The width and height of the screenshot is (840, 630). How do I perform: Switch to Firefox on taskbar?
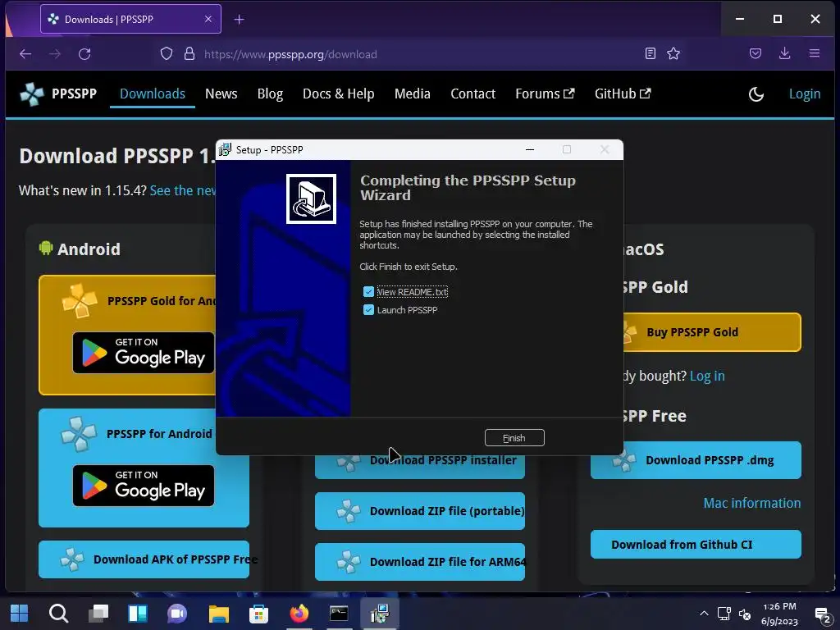pos(299,614)
